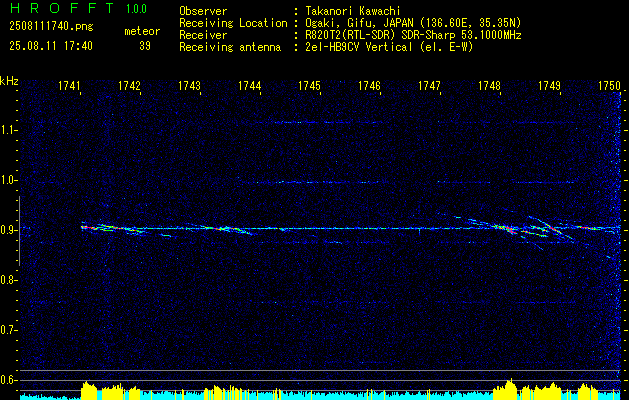Click the 1741 time marker
Viewport: 629px width, 400px height.
pos(69,85)
